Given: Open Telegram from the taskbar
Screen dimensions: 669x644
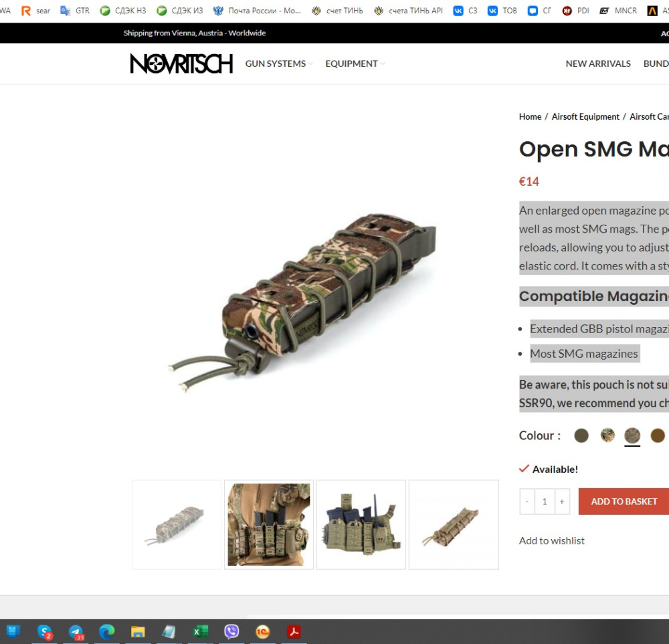Looking at the screenshot, I should tap(76, 632).
